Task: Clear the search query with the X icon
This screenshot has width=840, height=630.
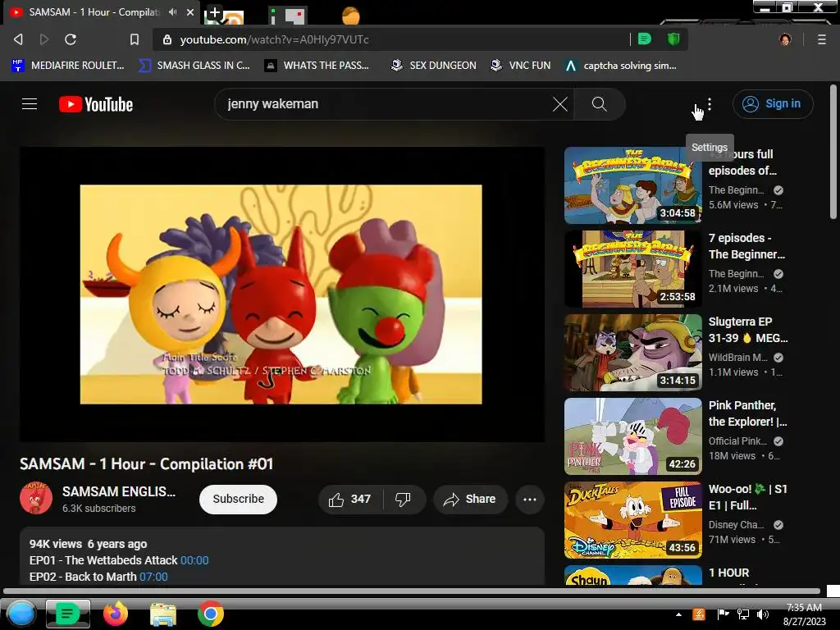Action: click(x=560, y=104)
